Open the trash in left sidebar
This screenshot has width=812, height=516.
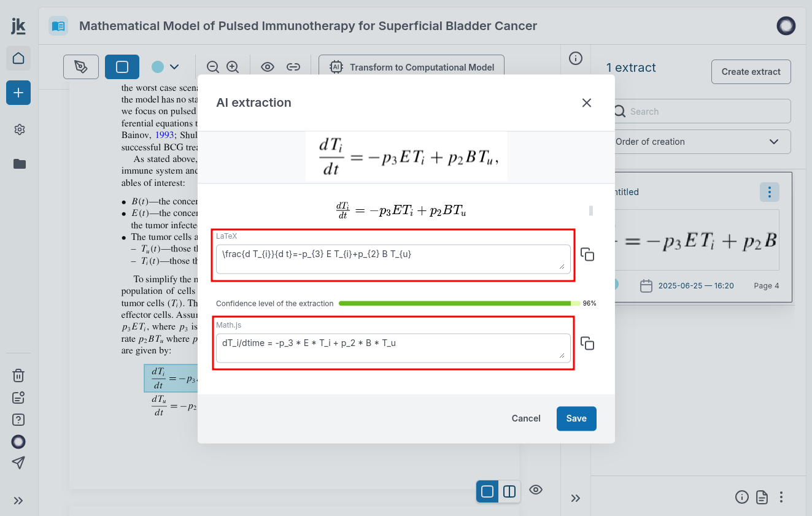coord(18,375)
